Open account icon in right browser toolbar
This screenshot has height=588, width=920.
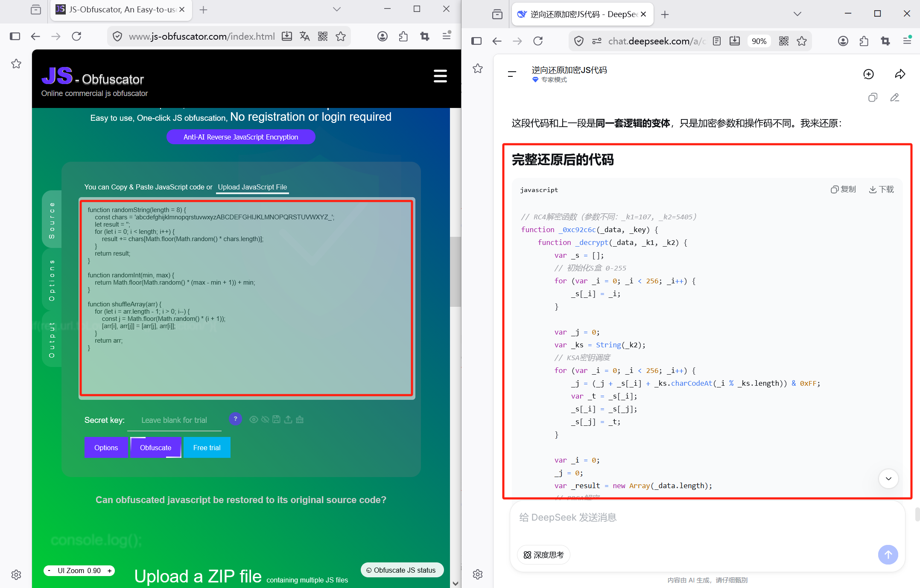tap(843, 41)
